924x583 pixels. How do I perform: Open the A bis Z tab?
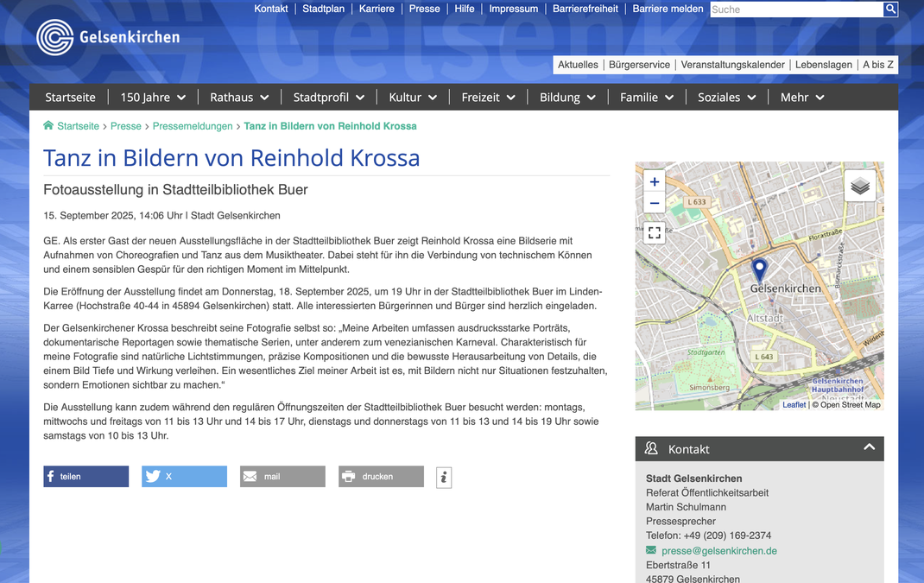[x=878, y=65]
